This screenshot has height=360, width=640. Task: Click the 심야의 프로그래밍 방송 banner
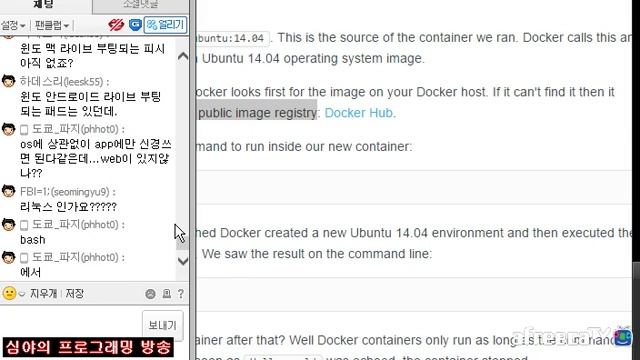click(x=88, y=347)
